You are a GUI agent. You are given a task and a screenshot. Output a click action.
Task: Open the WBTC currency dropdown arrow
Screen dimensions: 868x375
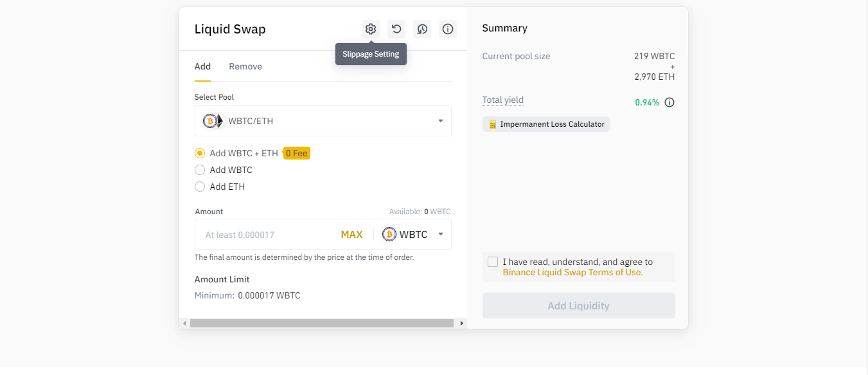pos(441,234)
